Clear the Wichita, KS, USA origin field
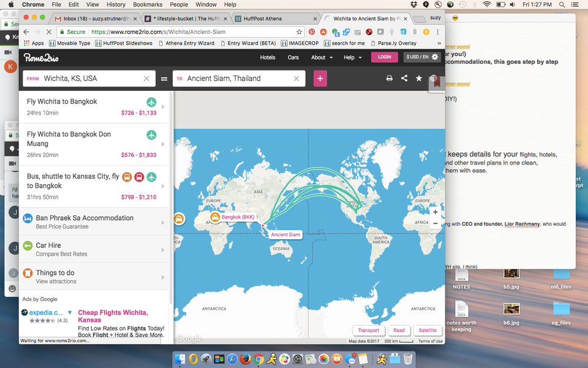The width and height of the screenshot is (588, 368). (146, 79)
